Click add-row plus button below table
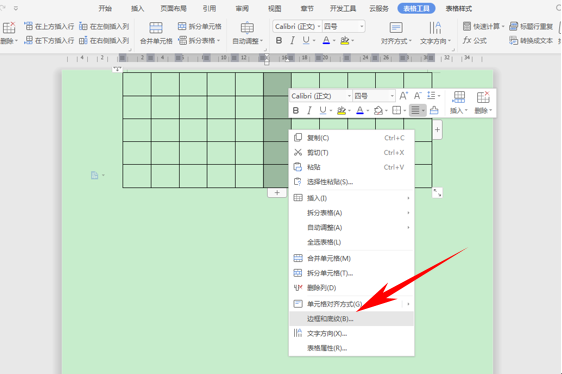 (277, 193)
